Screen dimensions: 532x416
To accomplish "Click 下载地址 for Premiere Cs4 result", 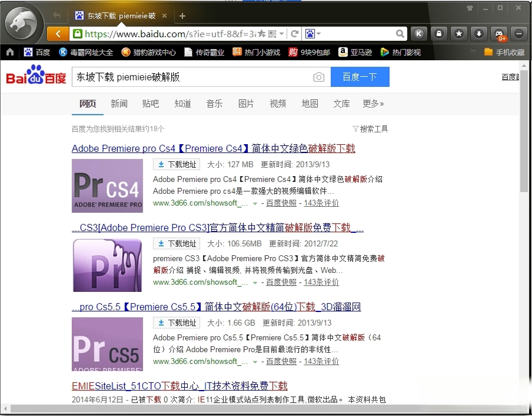I will tap(177, 164).
